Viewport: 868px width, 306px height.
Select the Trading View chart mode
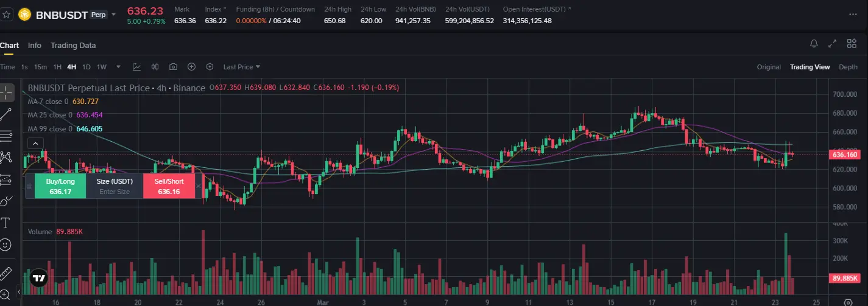810,67
